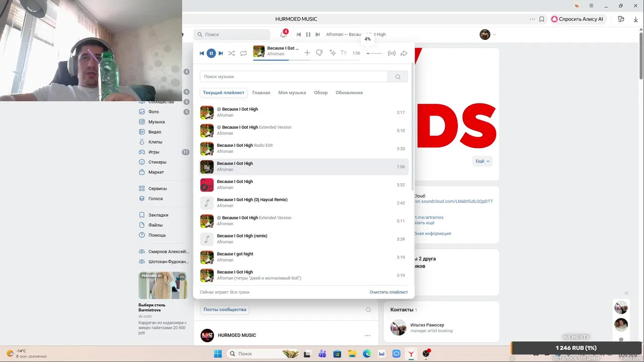Click Очистить плейлист link

point(388,292)
